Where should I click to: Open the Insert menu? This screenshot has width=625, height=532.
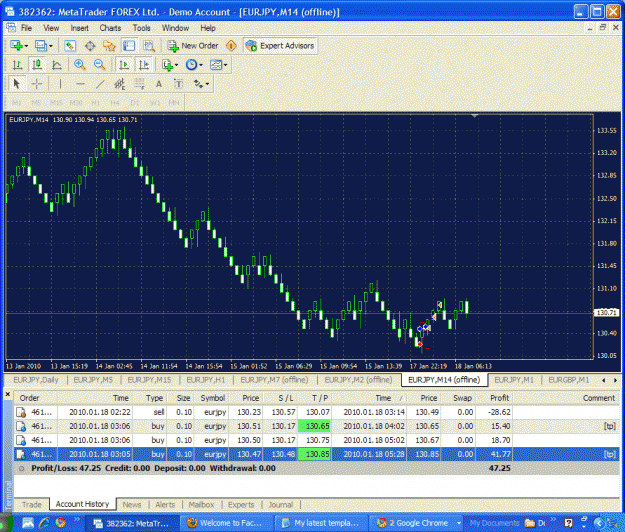79,28
